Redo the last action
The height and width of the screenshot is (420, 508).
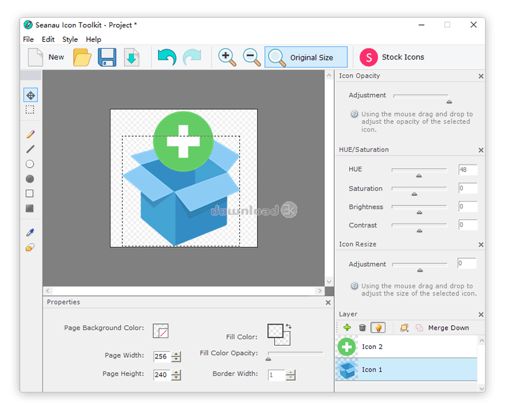[192, 57]
